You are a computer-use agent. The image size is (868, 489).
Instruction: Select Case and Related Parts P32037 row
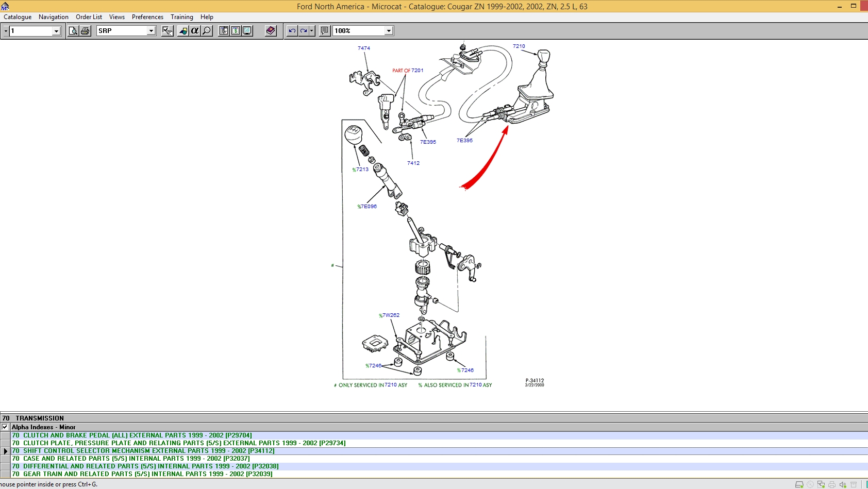coord(439,459)
